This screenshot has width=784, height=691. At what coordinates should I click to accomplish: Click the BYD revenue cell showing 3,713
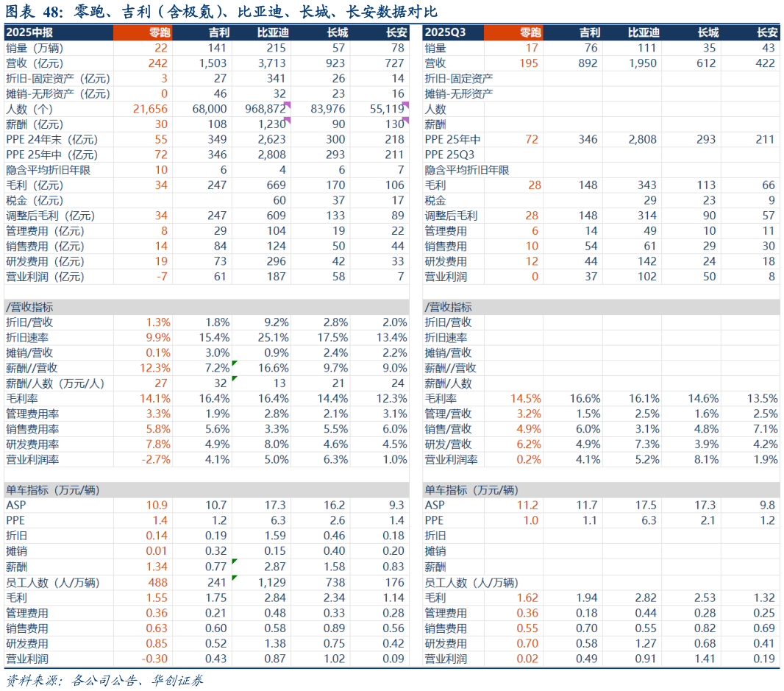(x=272, y=63)
